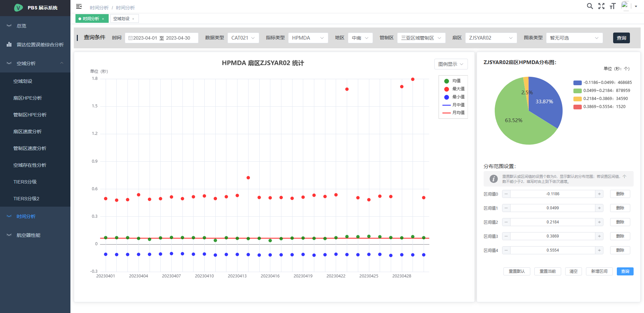Click the info icon in range settings
The width and height of the screenshot is (644, 313).
click(x=493, y=179)
